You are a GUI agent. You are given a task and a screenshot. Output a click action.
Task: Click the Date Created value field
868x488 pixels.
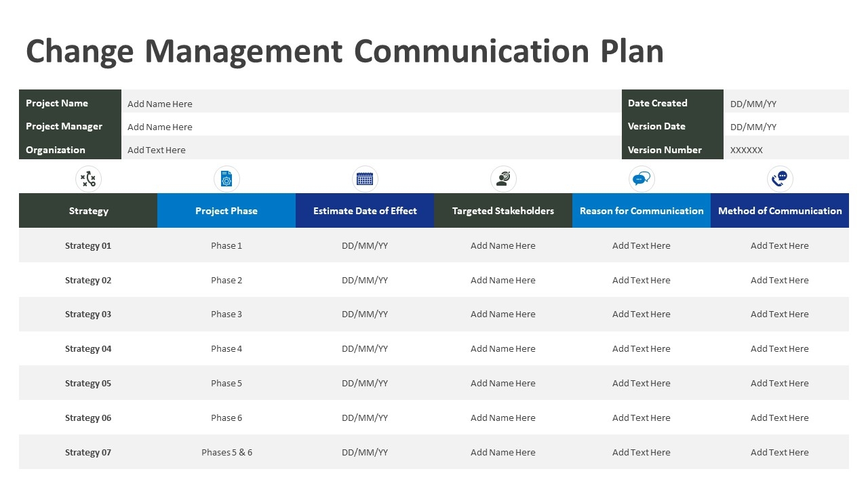[753, 104]
